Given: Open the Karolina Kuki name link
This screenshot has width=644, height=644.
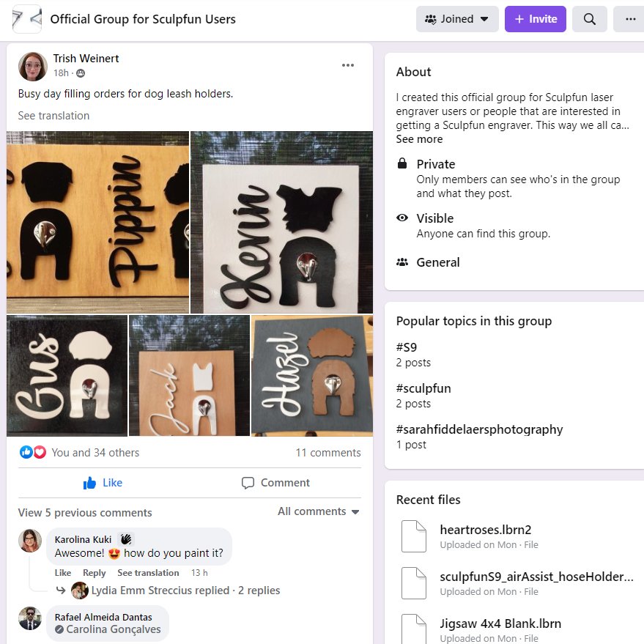Looking at the screenshot, I should [83, 539].
